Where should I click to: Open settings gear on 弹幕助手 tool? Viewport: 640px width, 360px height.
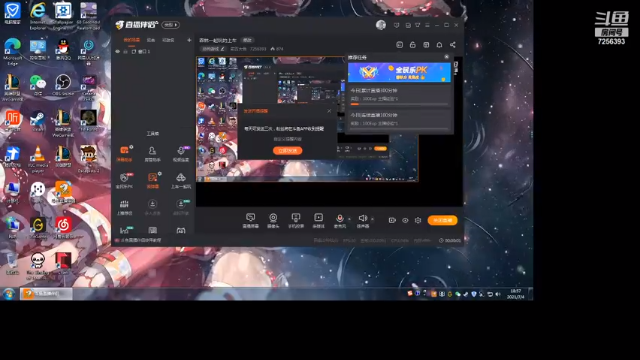pyautogui.click(x=131, y=147)
